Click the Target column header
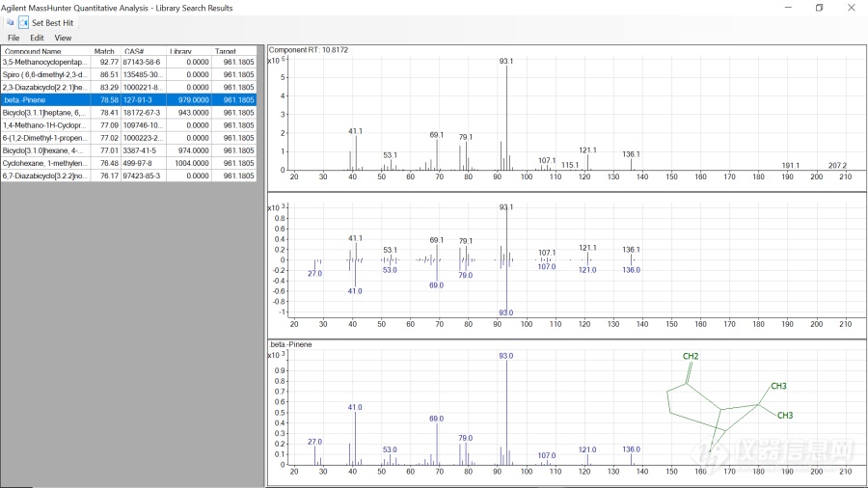The height and width of the screenshot is (488, 868). click(x=233, y=51)
